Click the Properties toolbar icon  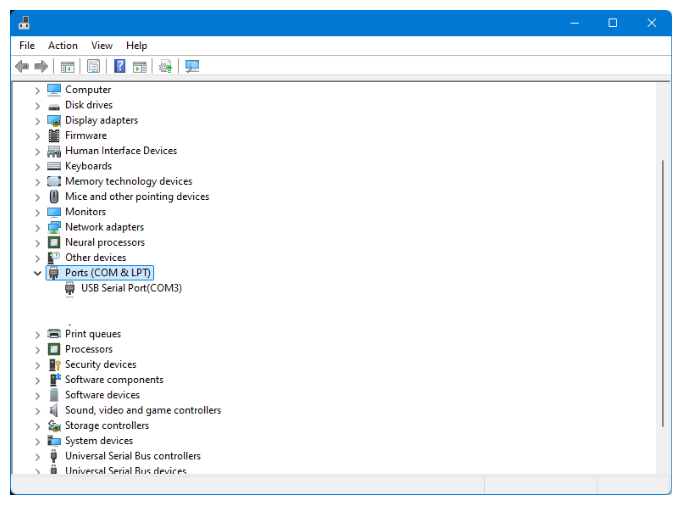93,66
